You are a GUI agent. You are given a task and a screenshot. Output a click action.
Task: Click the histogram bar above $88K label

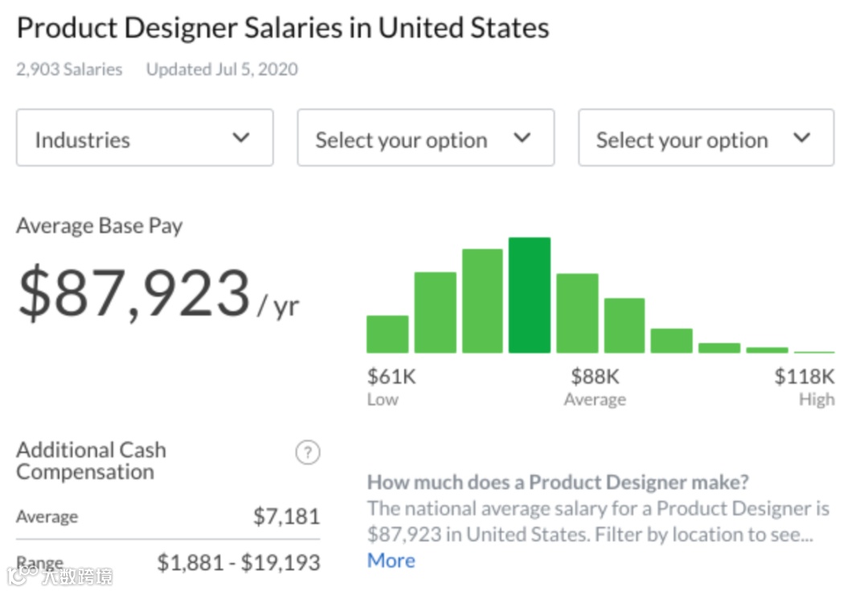(x=577, y=313)
